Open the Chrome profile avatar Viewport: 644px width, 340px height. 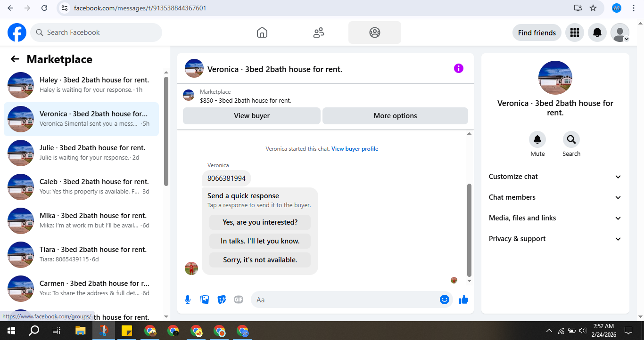tap(617, 8)
